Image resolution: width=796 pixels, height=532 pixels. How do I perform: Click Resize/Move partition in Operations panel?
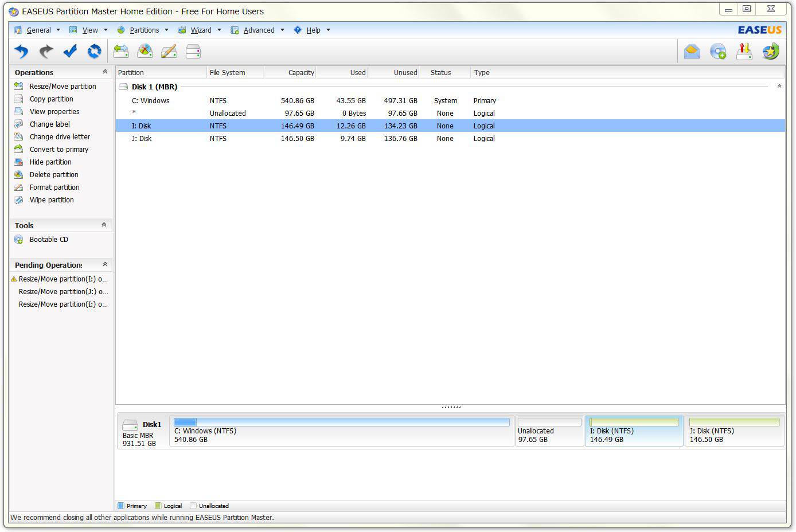[63, 87]
